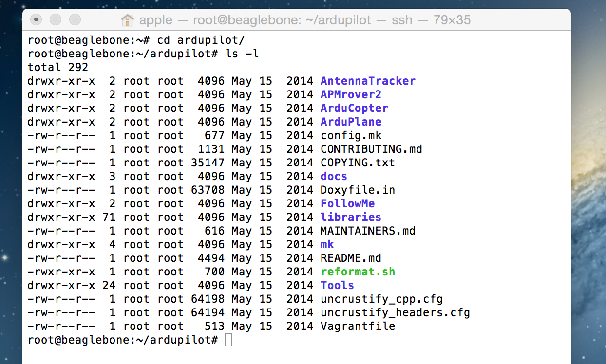This screenshot has height=364, width=606.
Task: Close the terminal window
Action: (x=36, y=20)
